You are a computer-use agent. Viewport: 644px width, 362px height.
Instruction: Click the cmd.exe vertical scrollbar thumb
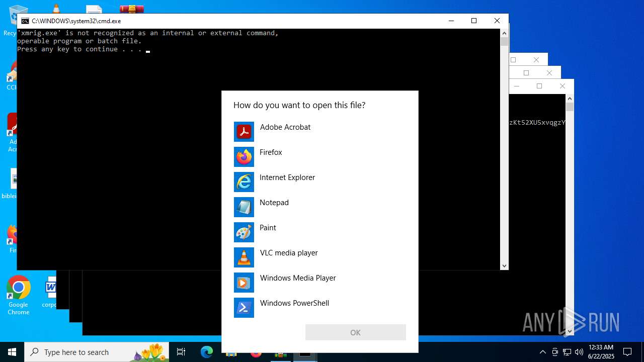[x=504, y=42]
